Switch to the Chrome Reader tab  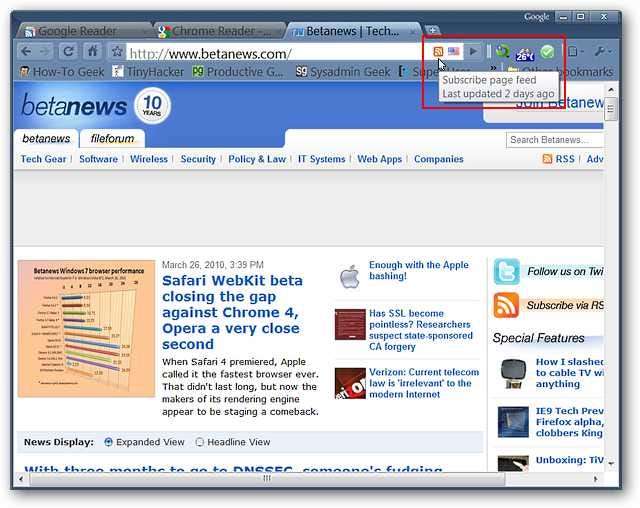[x=218, y=31]
